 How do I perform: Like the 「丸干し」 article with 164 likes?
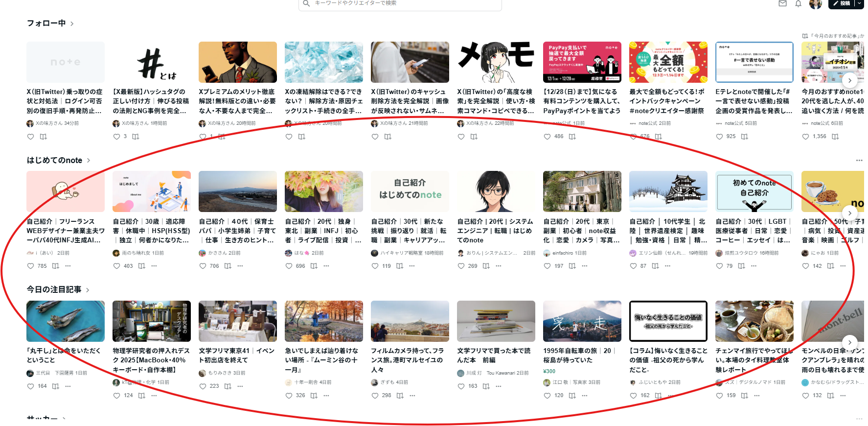coord(31,386)
